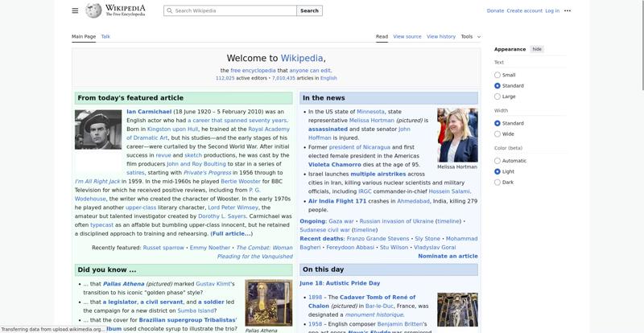The width and height of the screenshot is (644, 333).
Task: Choose Automatic color mode
Action: click(497, 161)
